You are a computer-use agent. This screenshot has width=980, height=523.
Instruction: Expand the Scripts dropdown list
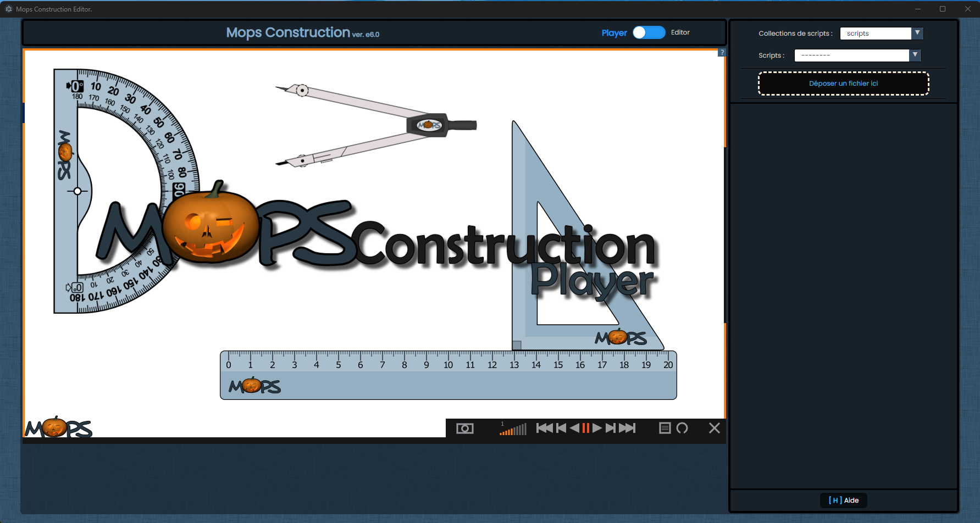[x=857, y=55]
